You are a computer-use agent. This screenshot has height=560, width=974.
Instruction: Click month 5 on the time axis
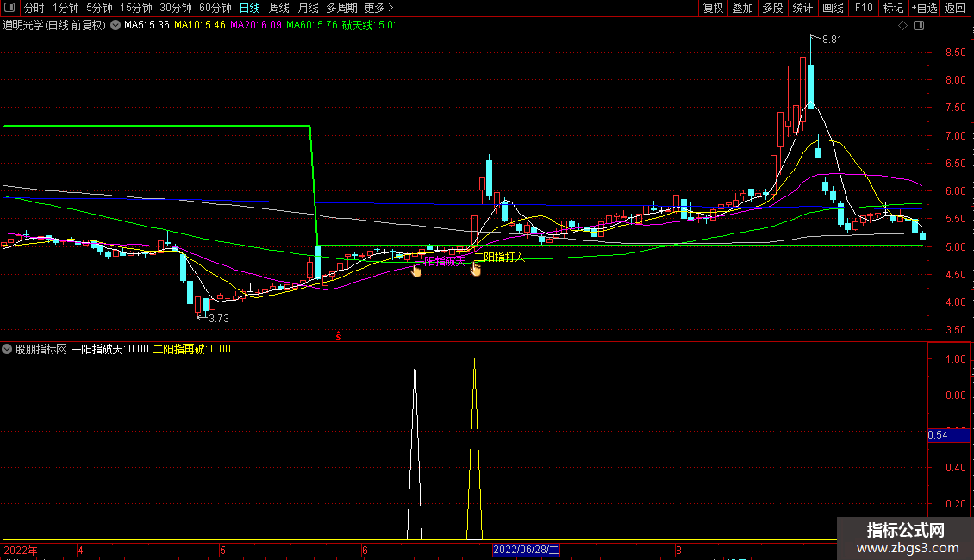(222, 550)
